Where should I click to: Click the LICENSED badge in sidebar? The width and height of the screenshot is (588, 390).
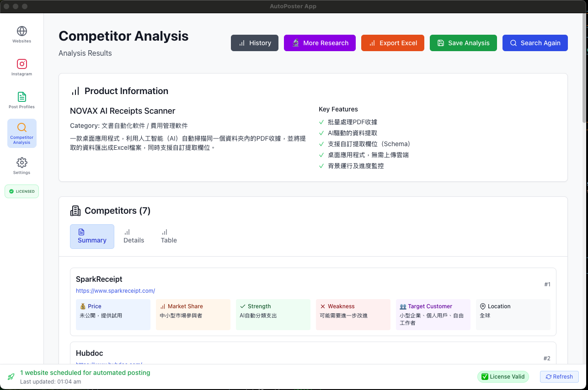(x=21, y=191)
